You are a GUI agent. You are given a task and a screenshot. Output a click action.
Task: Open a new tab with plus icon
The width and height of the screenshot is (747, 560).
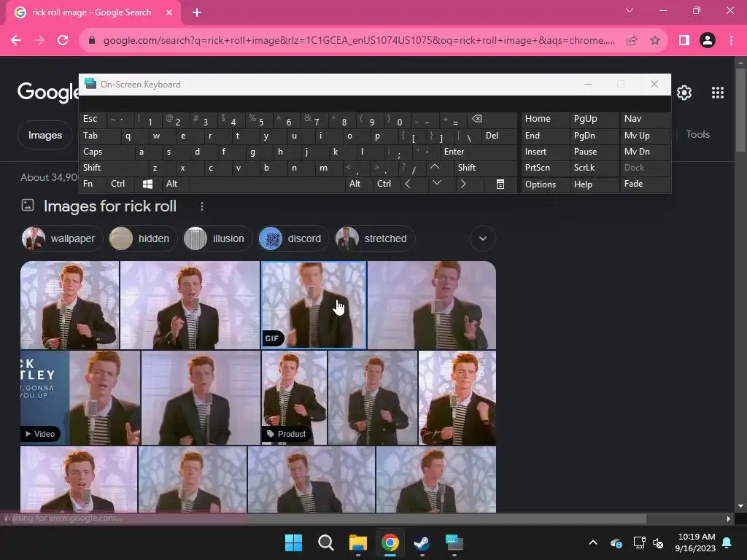197,12
